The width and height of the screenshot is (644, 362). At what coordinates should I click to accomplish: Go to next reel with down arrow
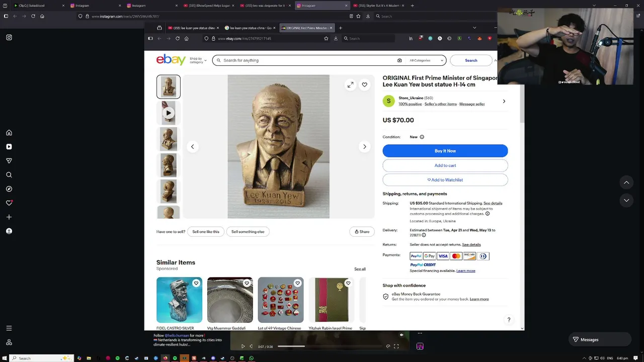point(626,200)
